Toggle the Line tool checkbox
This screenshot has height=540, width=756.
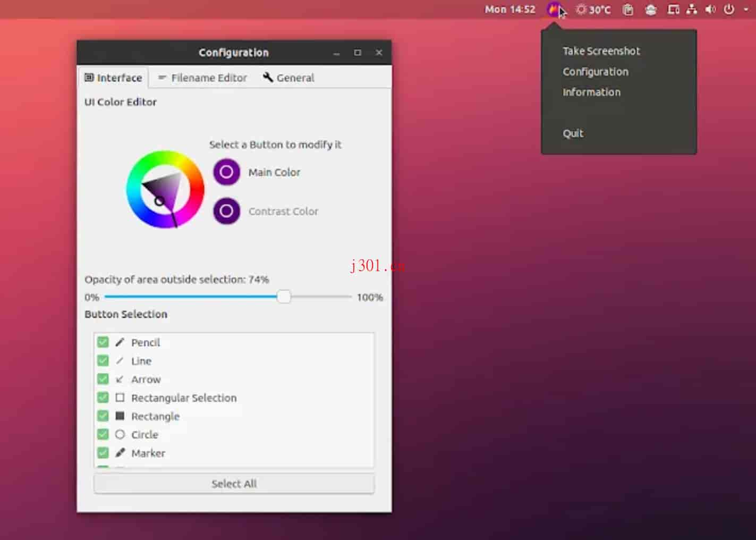point(103,360)
